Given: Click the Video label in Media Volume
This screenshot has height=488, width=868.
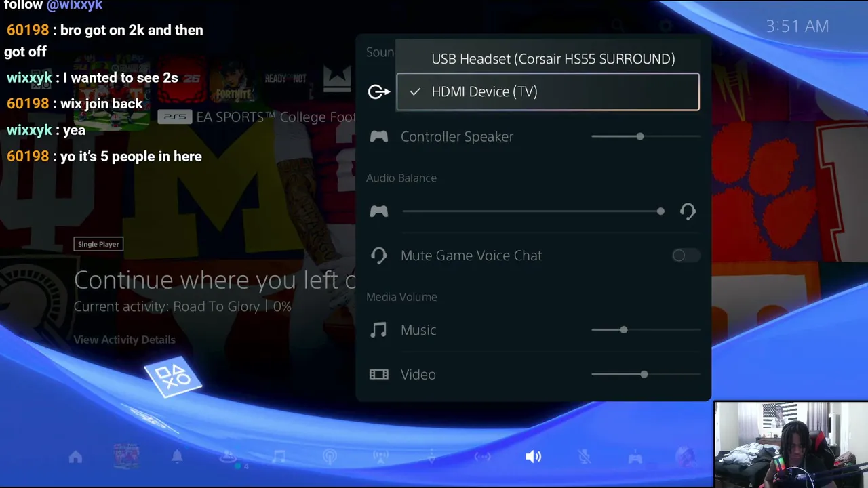Looking at the screenshot, I should pos(418,374).
